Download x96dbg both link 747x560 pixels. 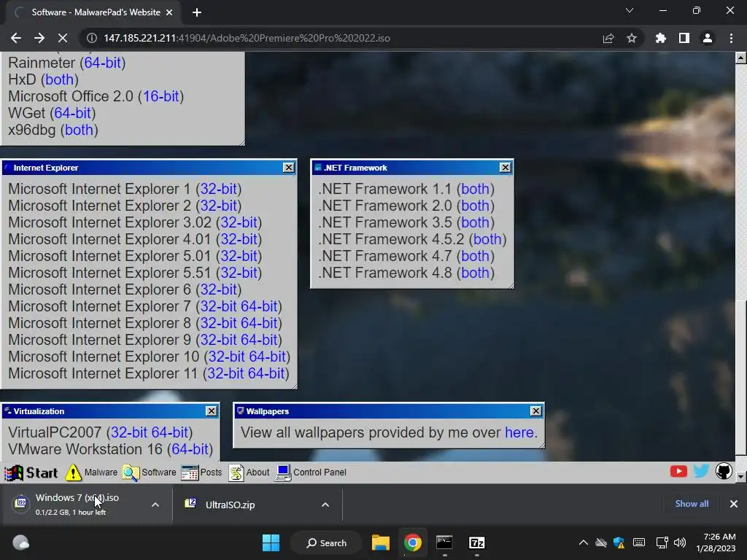click(x=79, y=130)
